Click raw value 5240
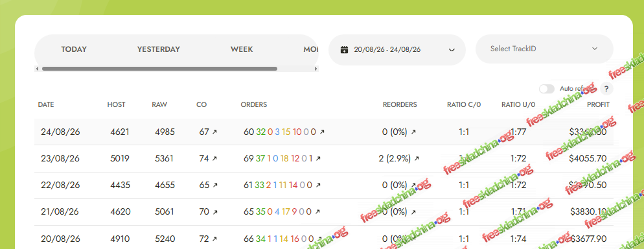 [165, 239]
